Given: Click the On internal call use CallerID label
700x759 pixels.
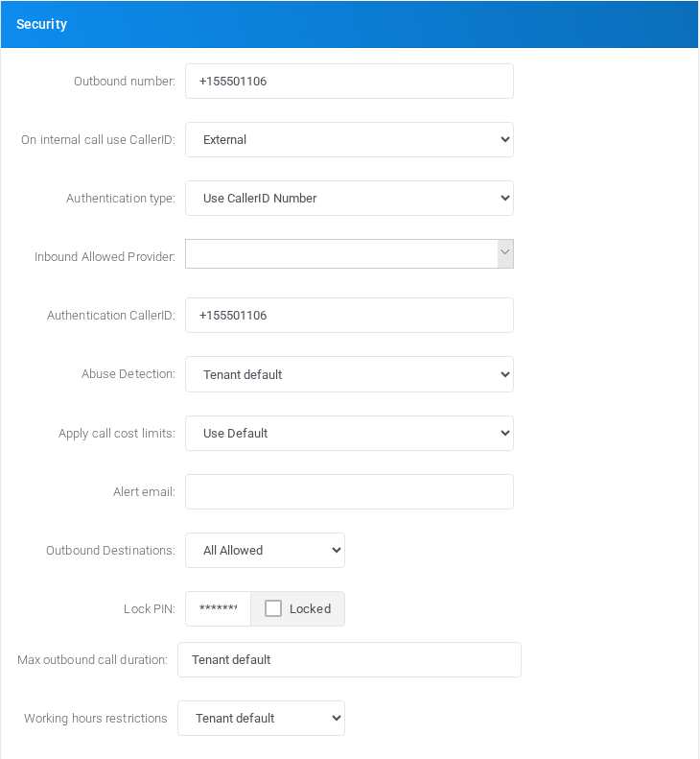Looking at the screenshot, I should [98, 140].
